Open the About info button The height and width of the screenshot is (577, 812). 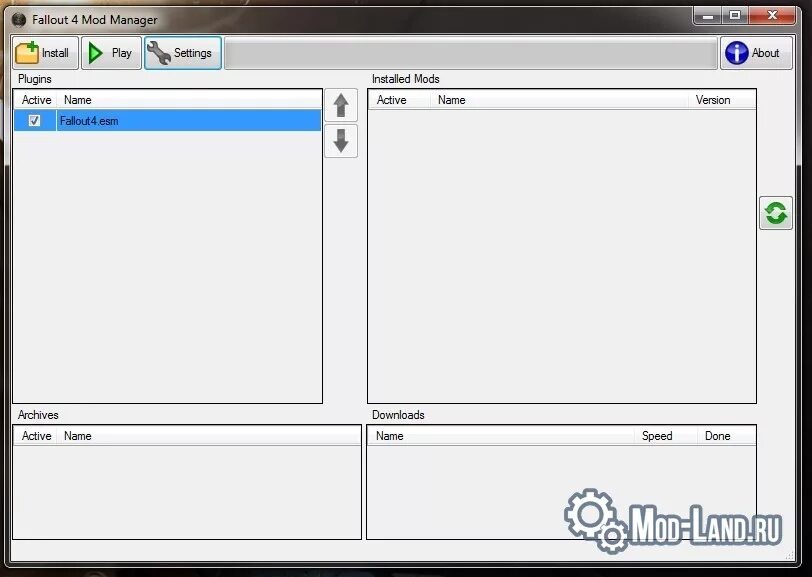point(756,53)
